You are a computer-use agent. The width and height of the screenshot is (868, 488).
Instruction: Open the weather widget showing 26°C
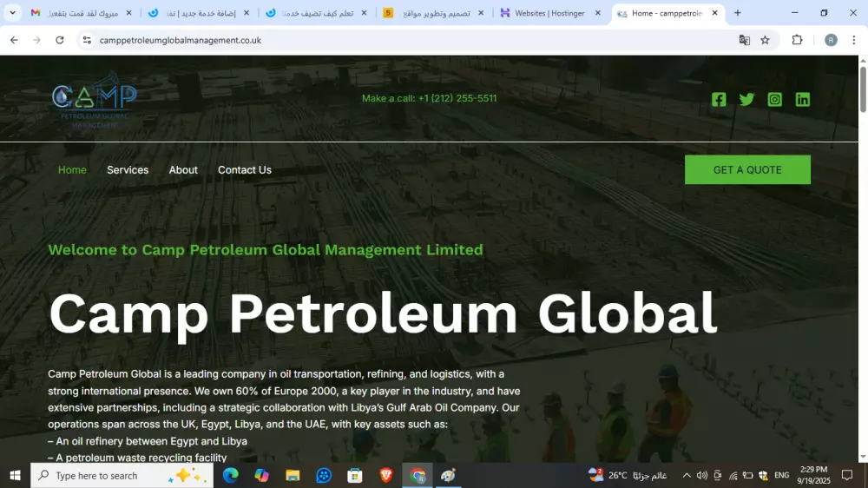628,475
